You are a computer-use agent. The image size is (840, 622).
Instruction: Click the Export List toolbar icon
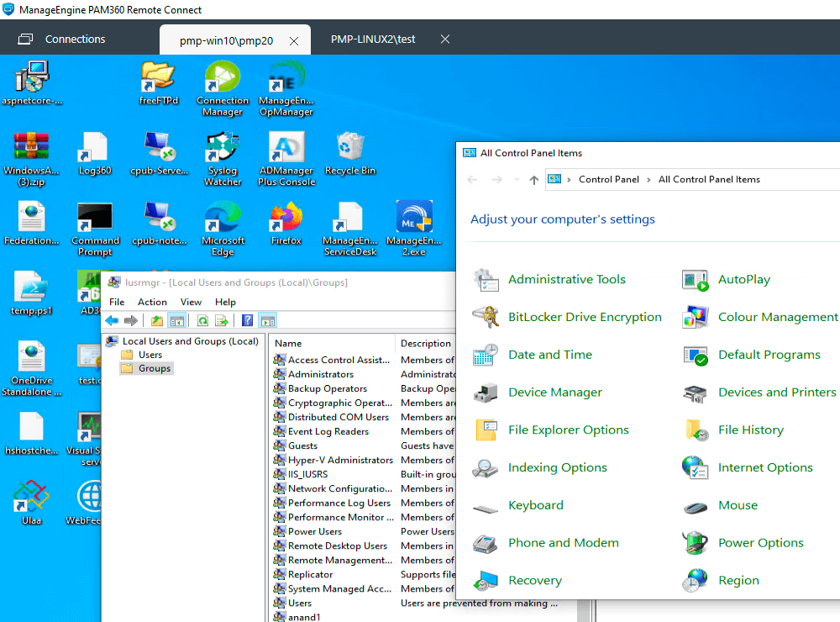click(222, 320)
